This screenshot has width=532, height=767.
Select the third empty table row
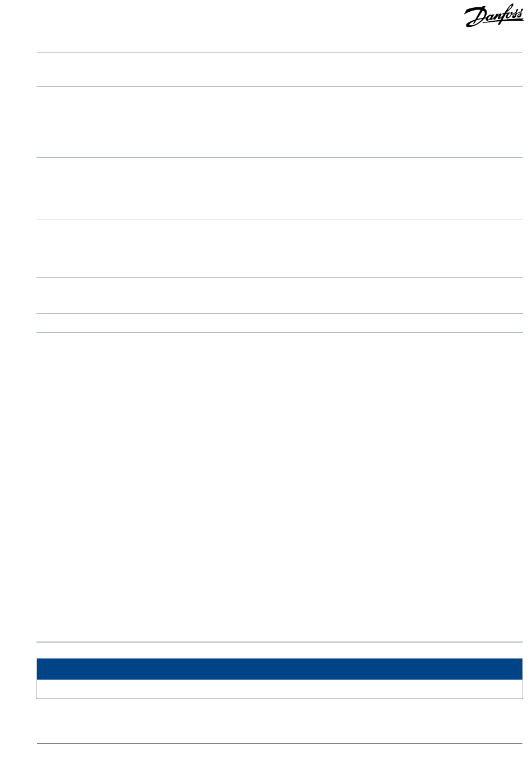pos(279,189)
